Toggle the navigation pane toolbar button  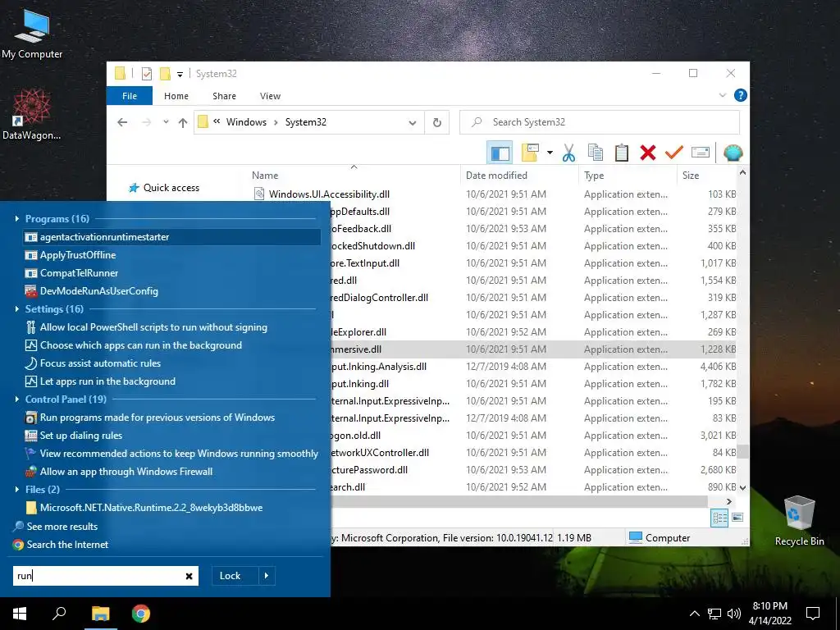tap(500, 153)
